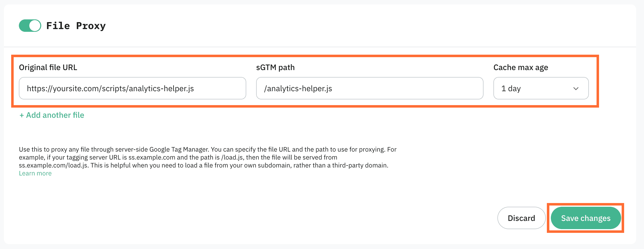Click the chevron arrow in cache dropdown
This screenshot has height=249, width=644.
(576, 89)
